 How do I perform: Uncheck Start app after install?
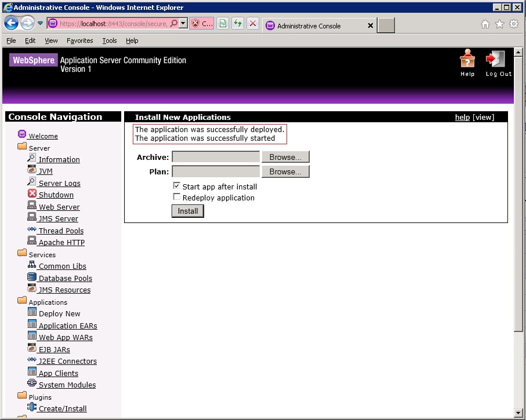point(176,186)
